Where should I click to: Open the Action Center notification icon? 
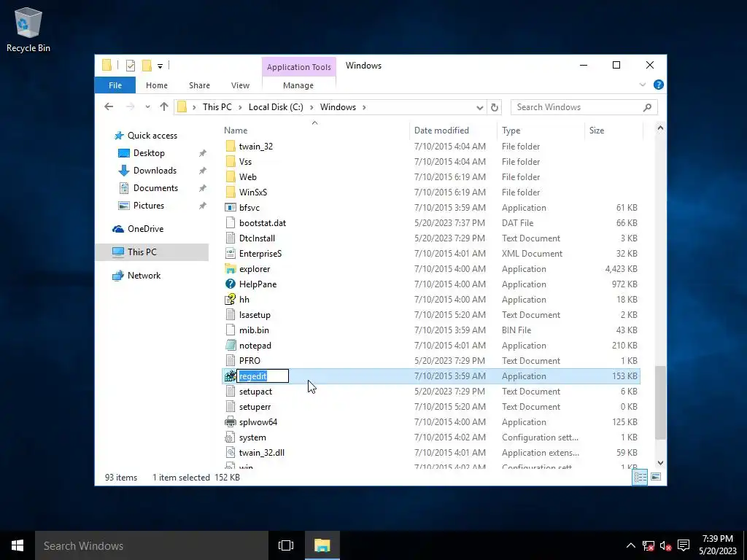[x=684, y=545]
